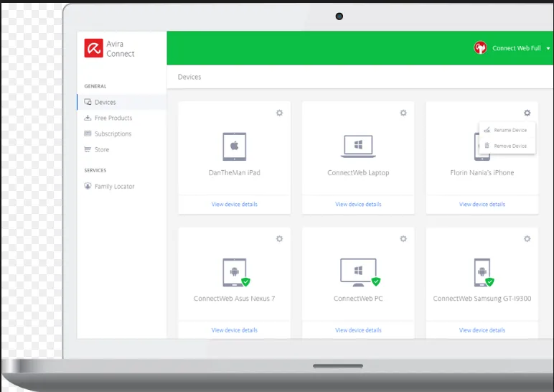Select Remove Device from the popup menu
The width and height of the screenshot is (554, 392).
coord(507,146)
